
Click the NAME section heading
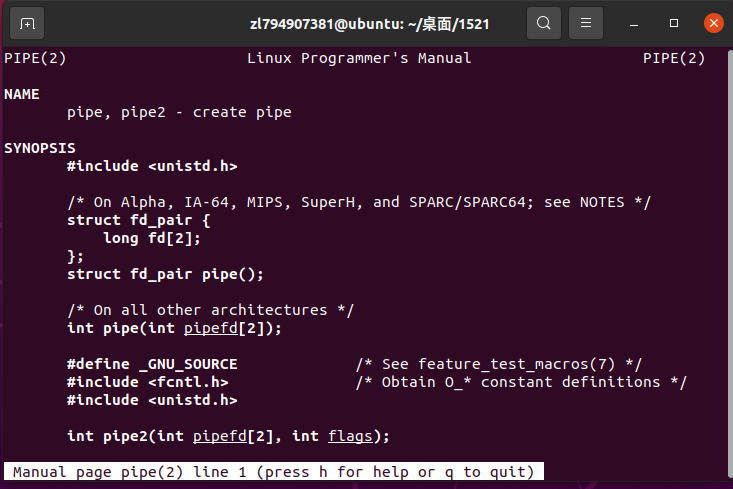(x=22, y=94)
